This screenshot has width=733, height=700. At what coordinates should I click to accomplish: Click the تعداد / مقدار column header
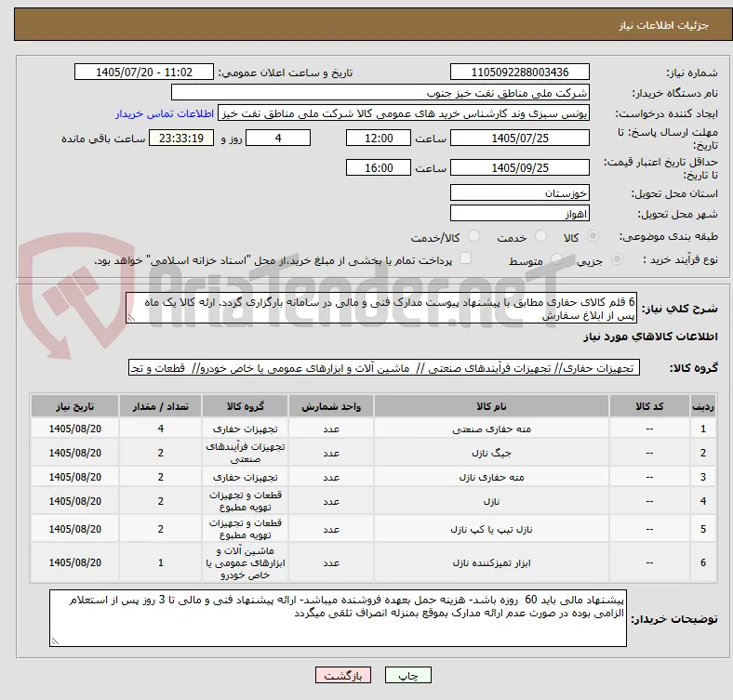pos(160,406)
